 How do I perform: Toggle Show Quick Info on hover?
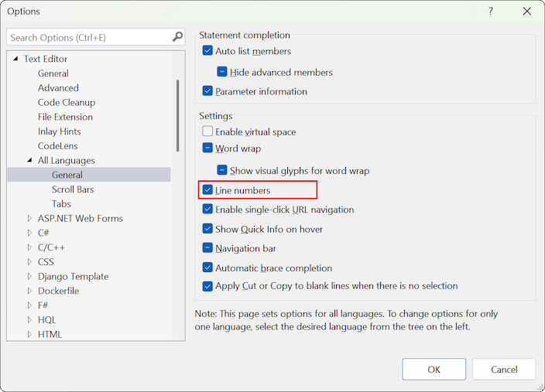click(x=207, y=229)
